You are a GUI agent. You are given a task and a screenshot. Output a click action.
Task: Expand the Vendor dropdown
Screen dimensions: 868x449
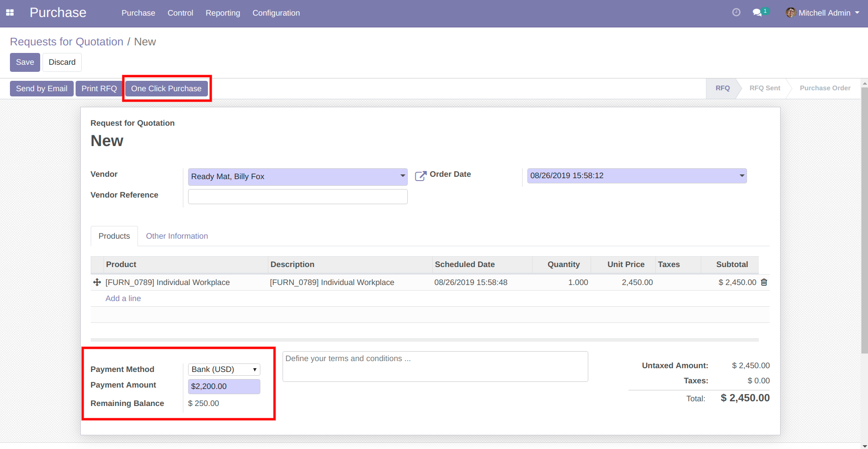[403, 176]
